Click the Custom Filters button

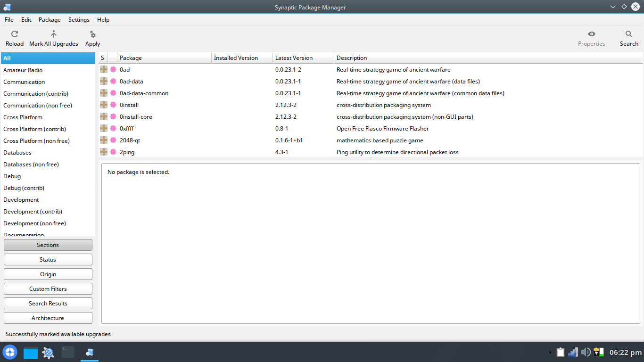[x=48, y=289]
